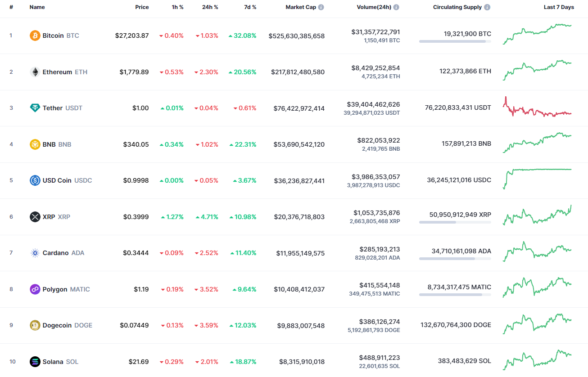Open the Tether USDT coin page link
This screenshot has width=588, height=377.
(56, 108)
